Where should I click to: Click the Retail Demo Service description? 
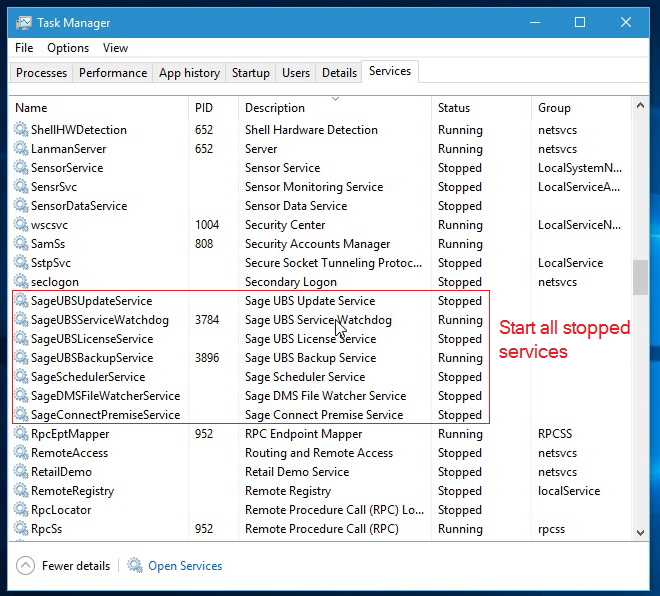click(297, 472)
